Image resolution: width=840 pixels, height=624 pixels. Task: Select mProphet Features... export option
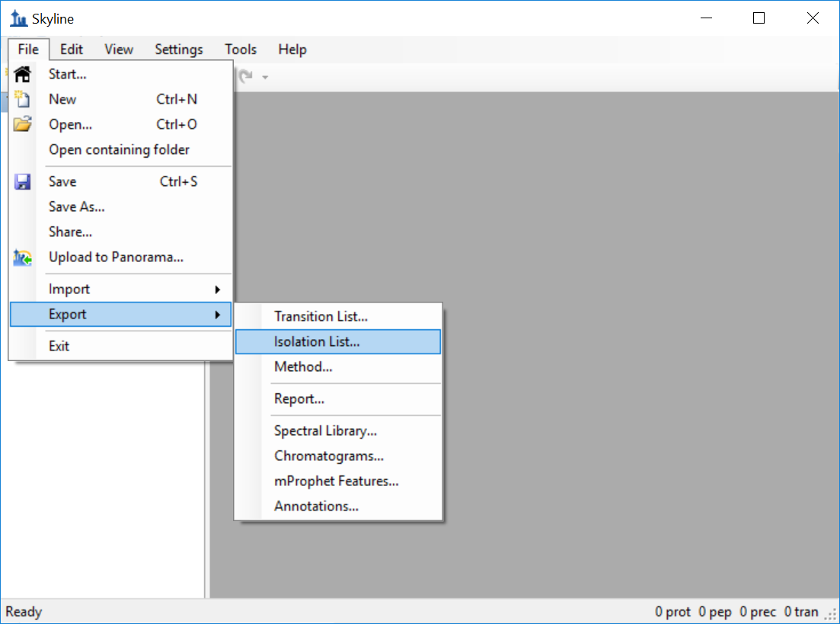pos(338,482)
